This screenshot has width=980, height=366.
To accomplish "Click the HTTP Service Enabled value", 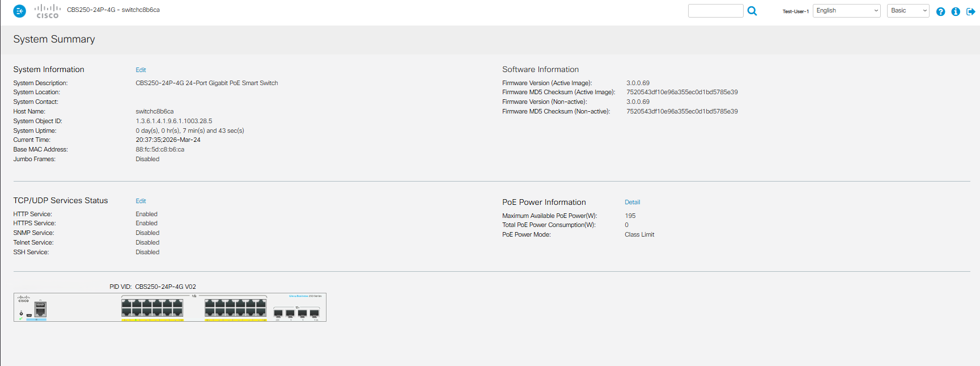I will coord(146,214).
